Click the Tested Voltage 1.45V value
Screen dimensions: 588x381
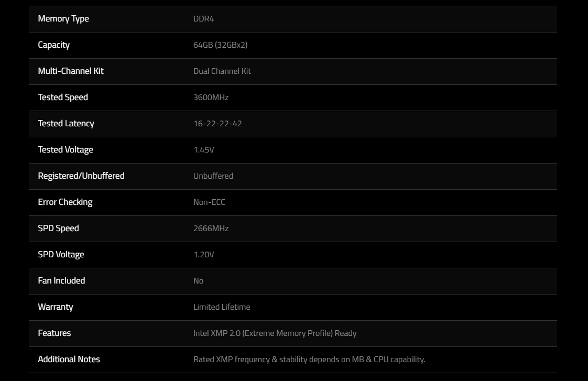[204, 150]
